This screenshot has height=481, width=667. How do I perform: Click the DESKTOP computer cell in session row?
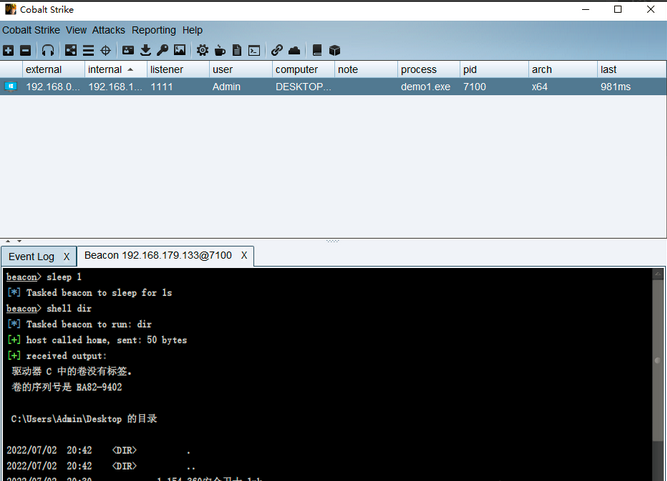tap(303, 87)
